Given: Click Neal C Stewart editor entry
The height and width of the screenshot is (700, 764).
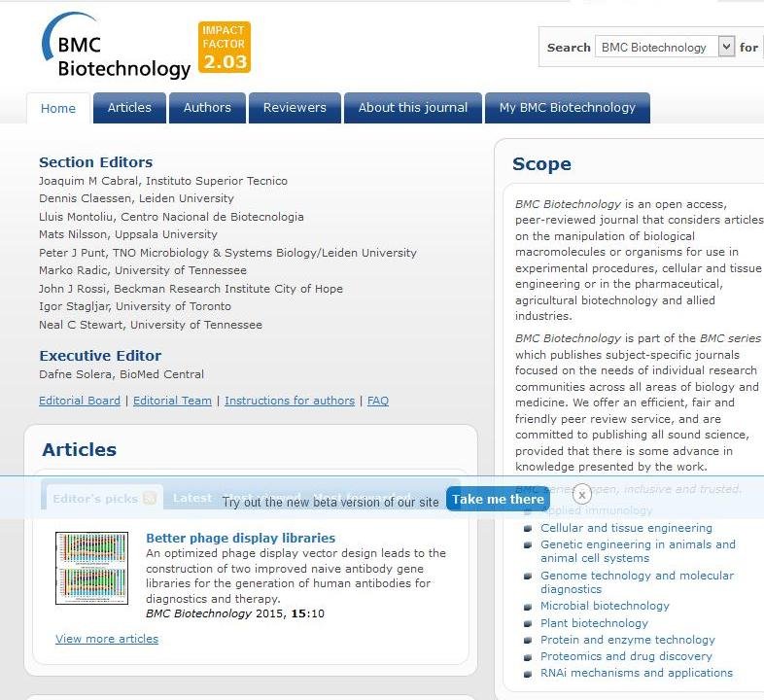Looking at the screenshot, I should 151,325.
